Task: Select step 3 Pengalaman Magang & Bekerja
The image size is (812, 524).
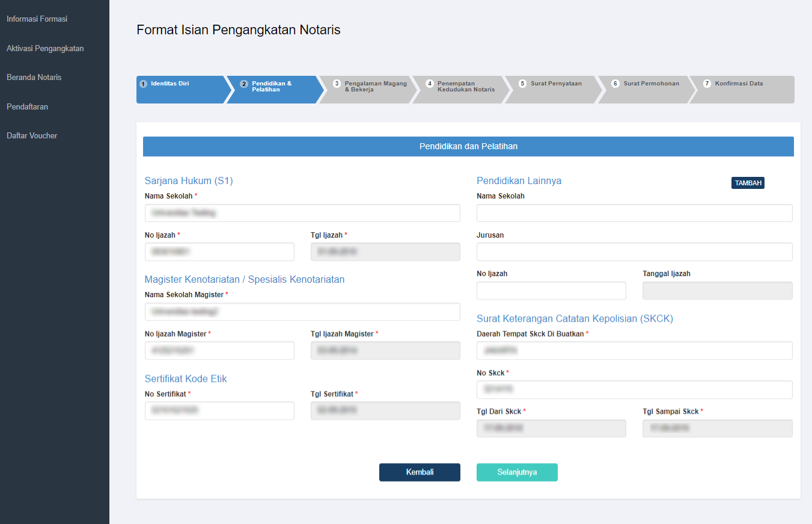Action: [367, 89]
